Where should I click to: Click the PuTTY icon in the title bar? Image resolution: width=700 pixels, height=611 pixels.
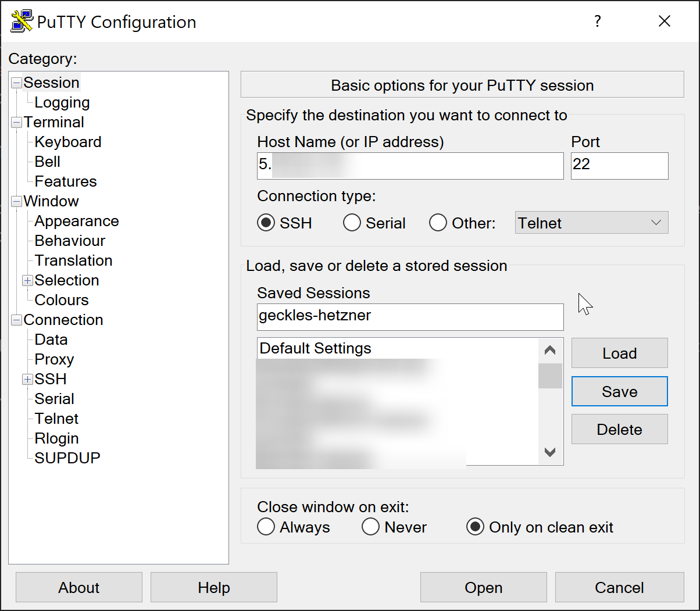click(22, 22)
